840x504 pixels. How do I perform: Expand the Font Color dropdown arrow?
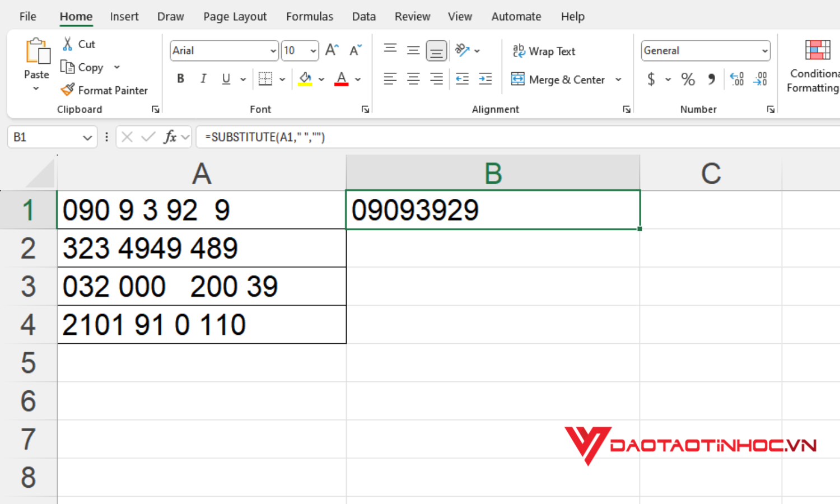(358, 80)
